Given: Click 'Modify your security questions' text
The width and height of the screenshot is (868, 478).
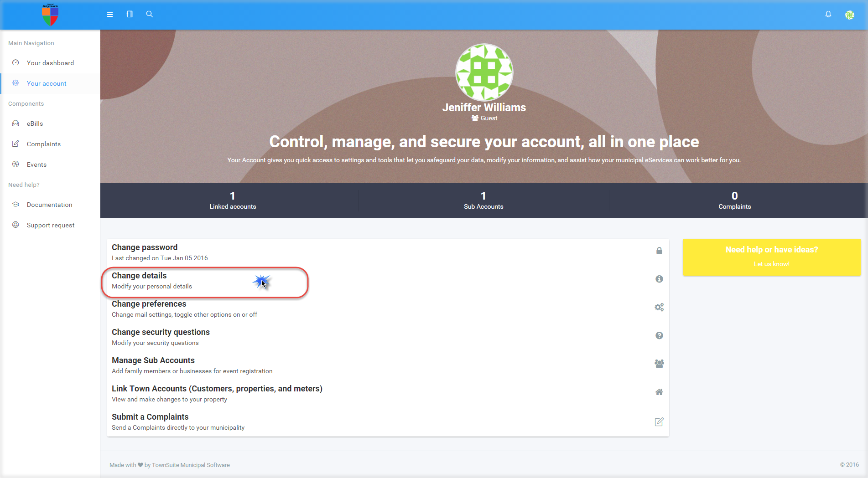Looking at the screenshot, I should 155,343.
